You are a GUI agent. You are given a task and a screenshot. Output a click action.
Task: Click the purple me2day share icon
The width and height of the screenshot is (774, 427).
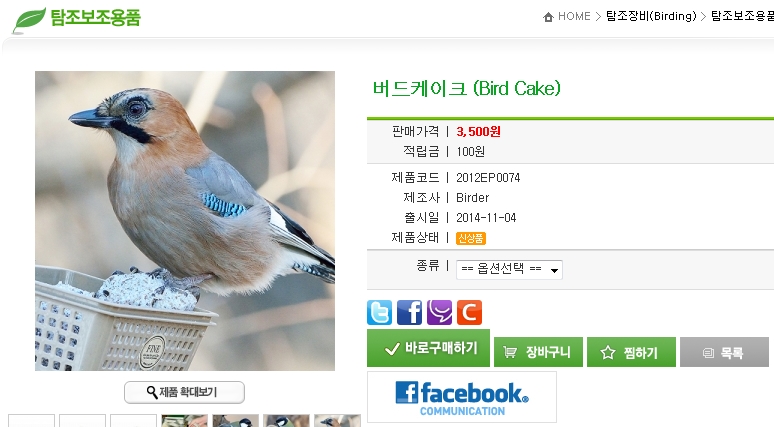click(x=439, y=312)
